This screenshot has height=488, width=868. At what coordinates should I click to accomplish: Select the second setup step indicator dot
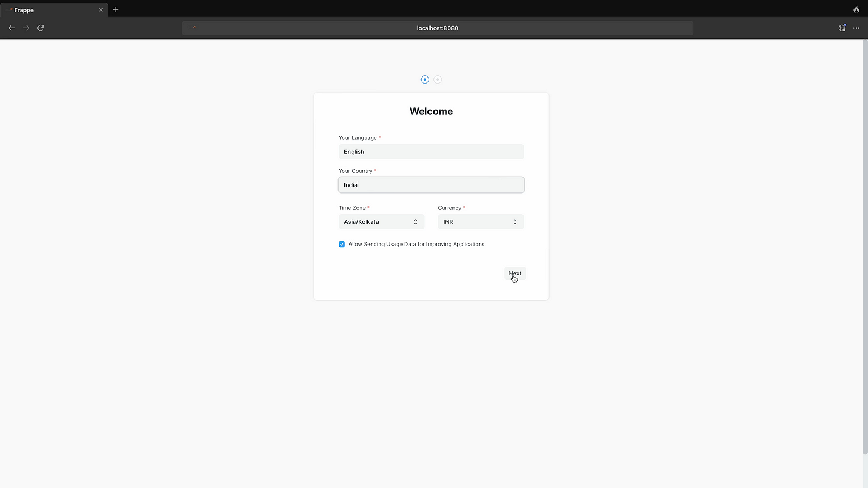click(x=437, y=80)
